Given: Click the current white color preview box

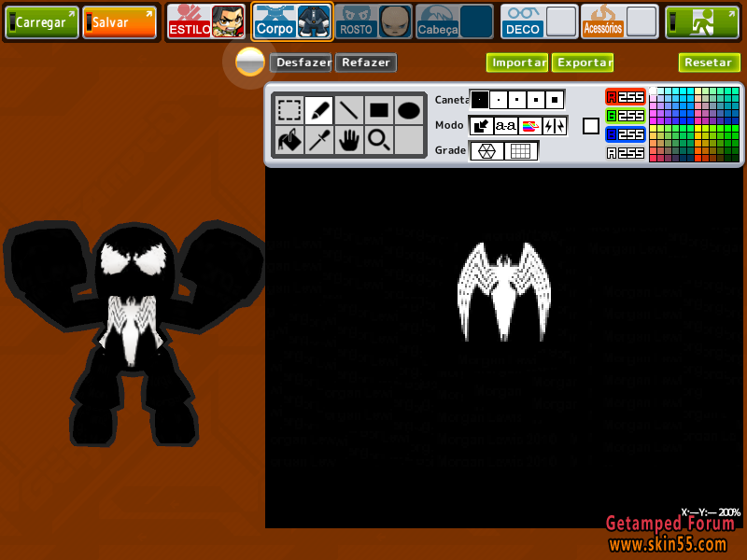Looking at the screenshot, I should point(591,126).
